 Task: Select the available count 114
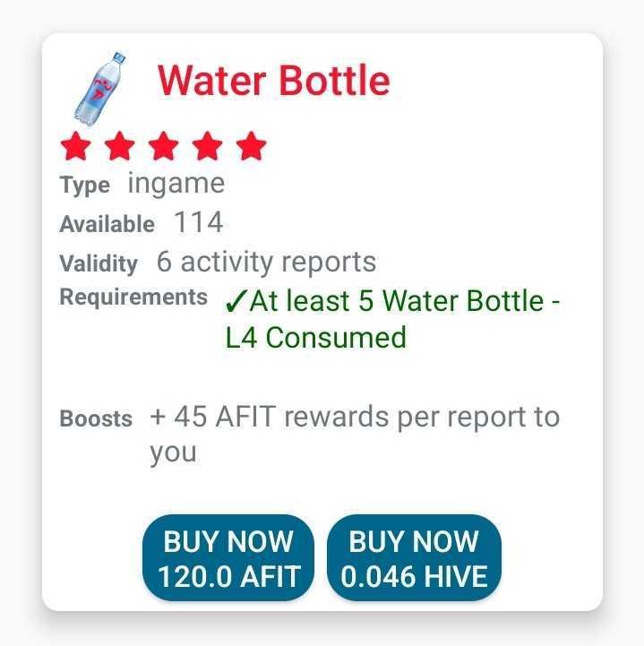pos(198,222)
